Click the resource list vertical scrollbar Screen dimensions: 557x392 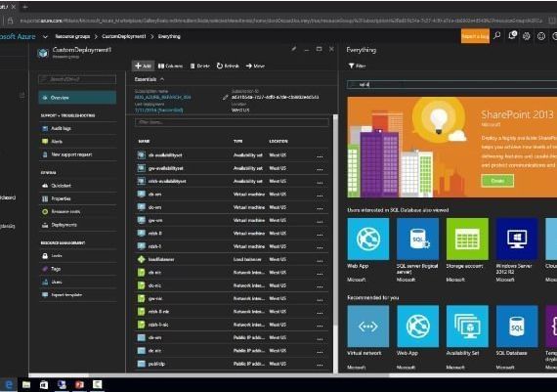click(335, 220)
